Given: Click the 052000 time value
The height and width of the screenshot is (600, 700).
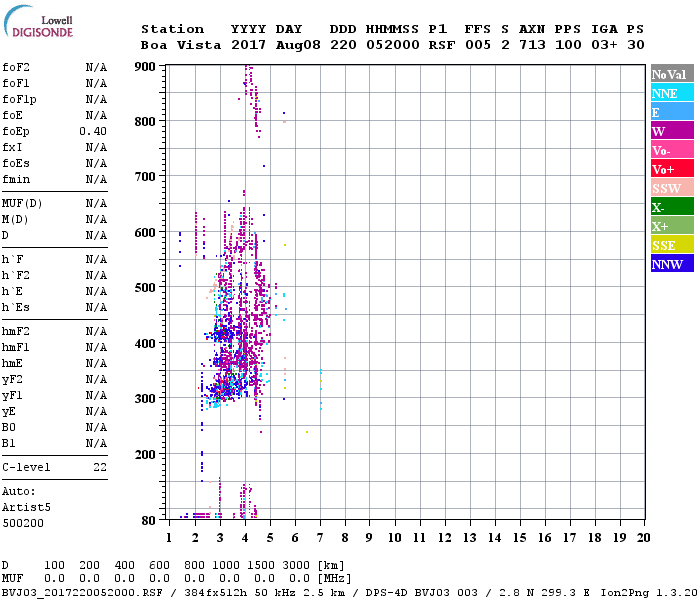Looking at the screenshot, I should click(x=393, y=46).
